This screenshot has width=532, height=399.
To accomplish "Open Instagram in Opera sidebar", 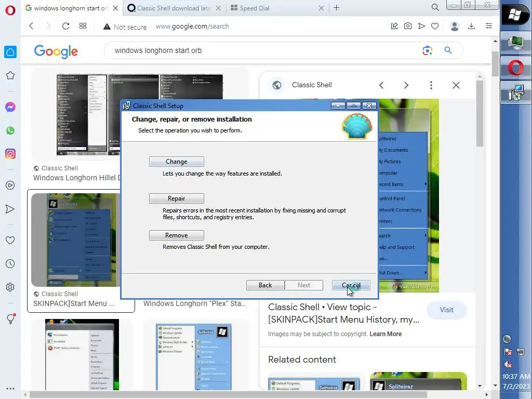I will pos(10,154).
